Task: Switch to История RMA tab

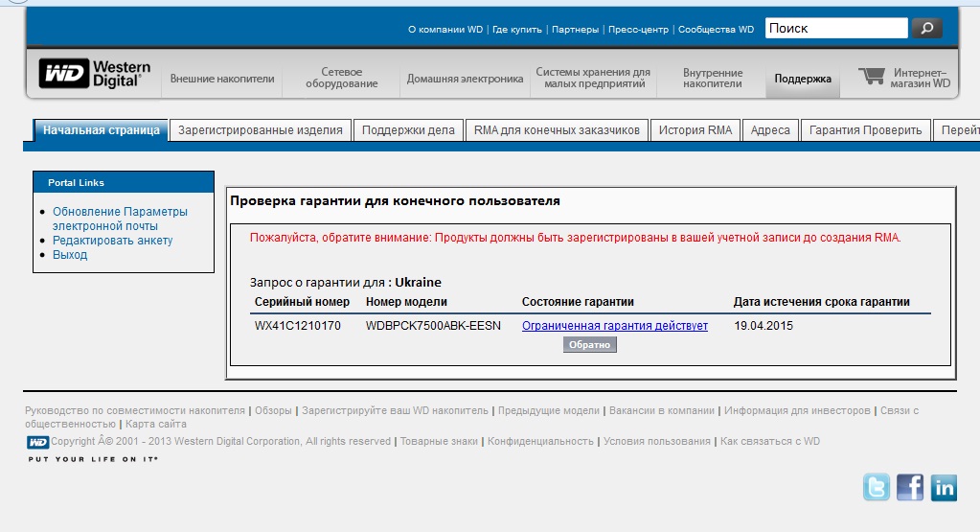Action: [695, 130]
